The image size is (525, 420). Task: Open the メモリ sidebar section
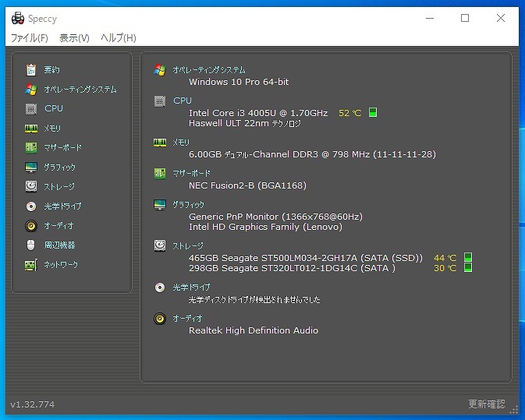click(x=52, y=128)
